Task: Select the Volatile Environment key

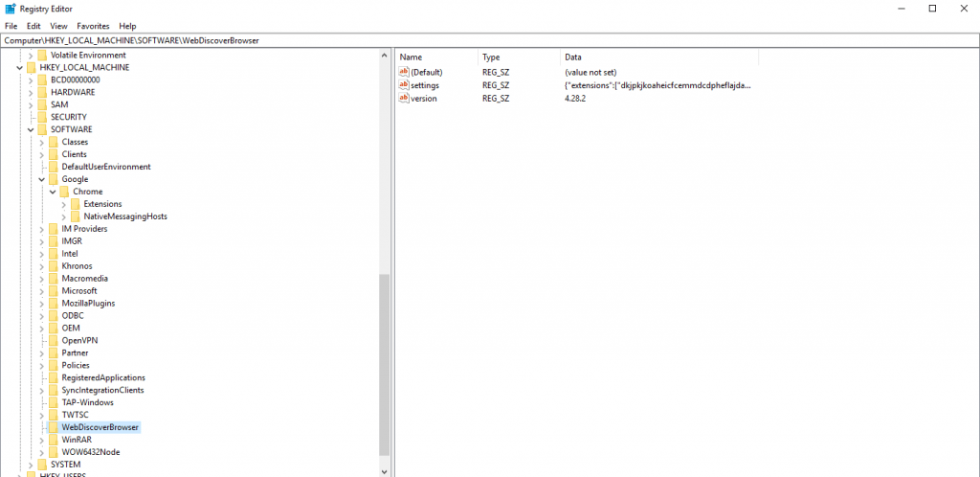Action: (x=88, y=55)
